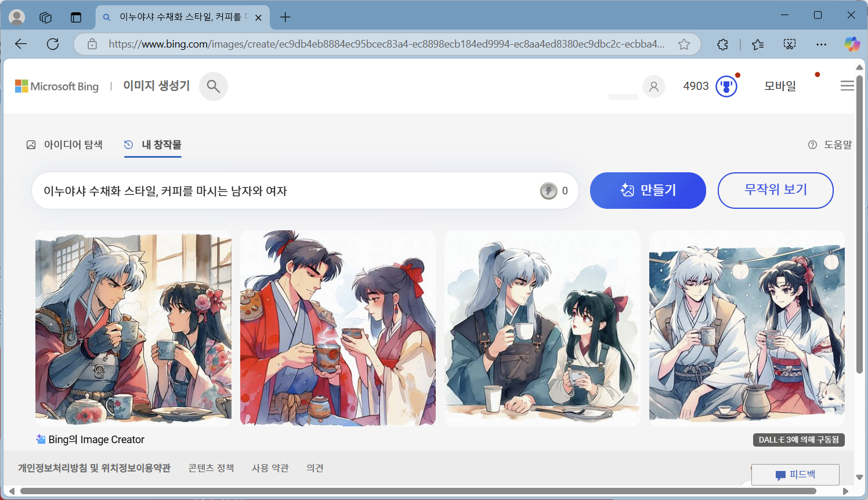
Task: Open the rewards trophy medal icon
Action: pyautogui.click(x=726, y=87)
